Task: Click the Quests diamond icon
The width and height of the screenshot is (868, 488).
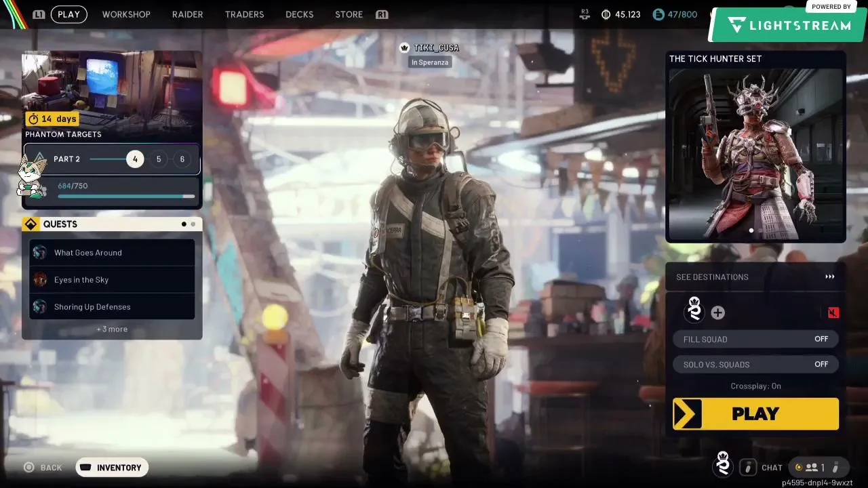Action: point(31,224)
